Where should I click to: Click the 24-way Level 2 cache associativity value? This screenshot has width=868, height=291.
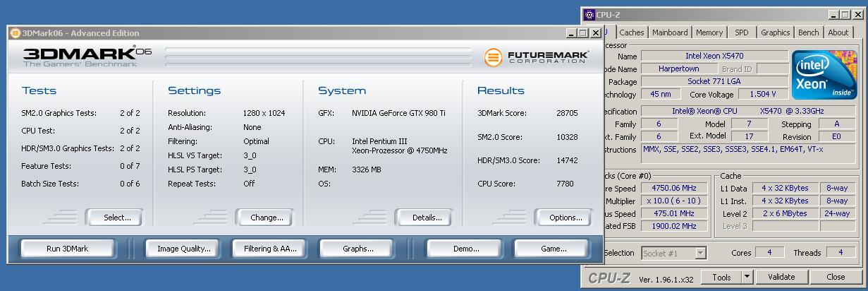pyautogui.click(x=837, y=213)
